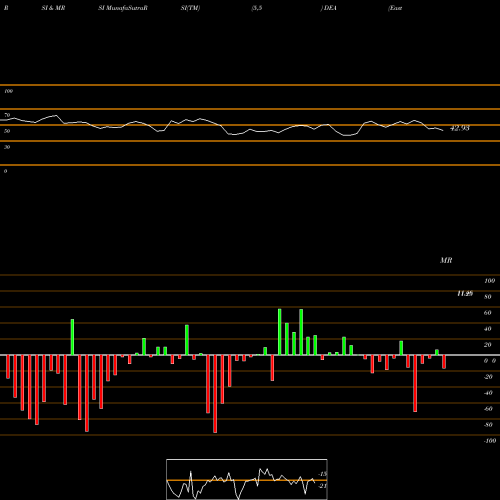Click the -15 label in the mini chart

(x=322, y=474)
